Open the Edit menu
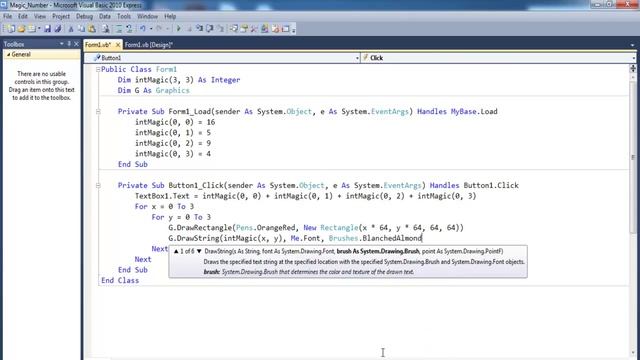Screen dimensions: 640x360 click(22, 16)
